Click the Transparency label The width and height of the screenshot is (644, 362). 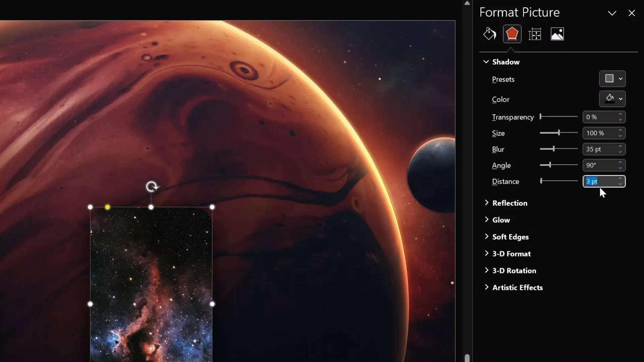[x=513, y=117]
